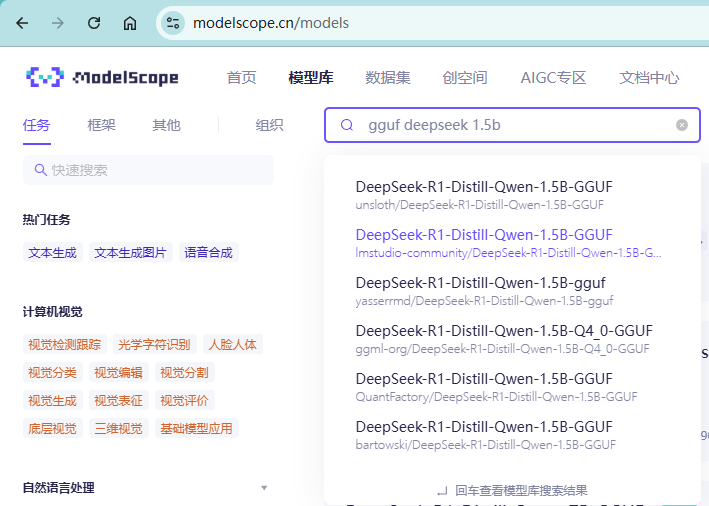Select bartowski DeepSeek 1.5B GGUF suggestion

[x=512, y=435]
